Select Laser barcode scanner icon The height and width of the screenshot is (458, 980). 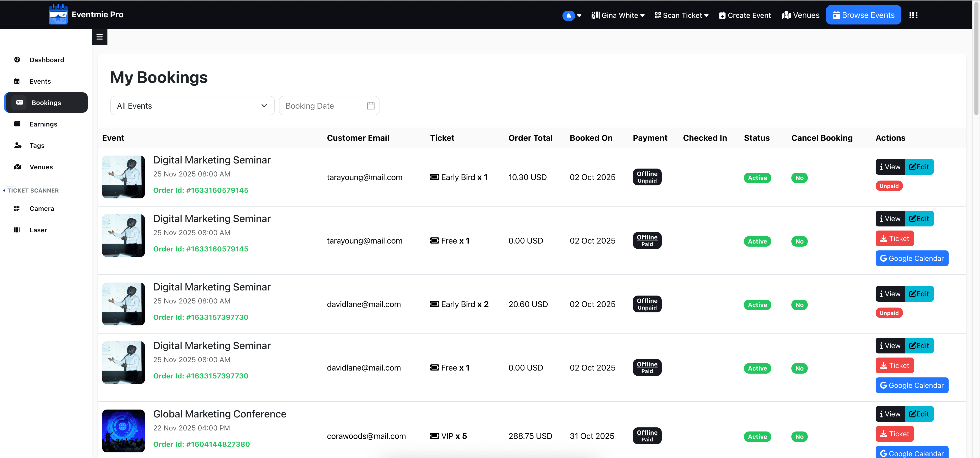click(17, 230)
